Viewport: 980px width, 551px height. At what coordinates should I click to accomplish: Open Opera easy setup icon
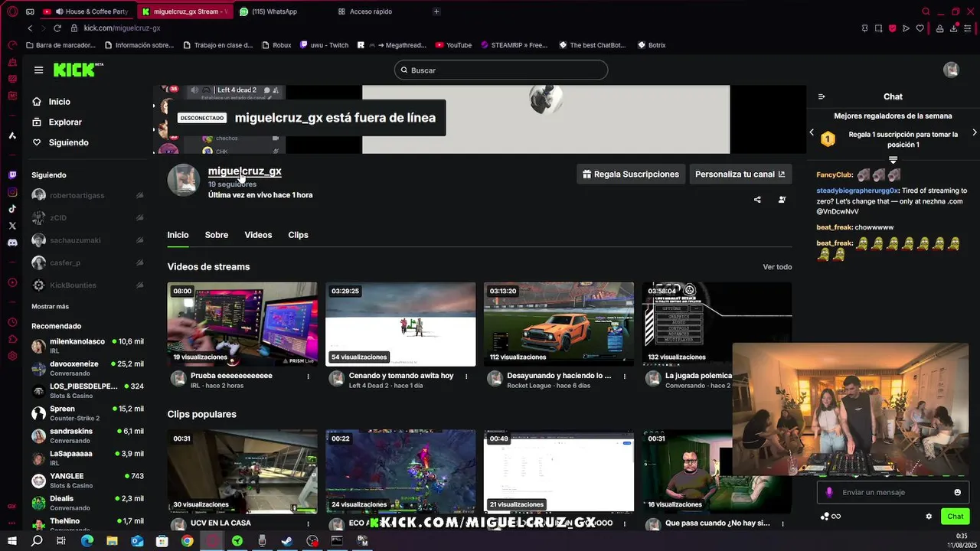969,28
